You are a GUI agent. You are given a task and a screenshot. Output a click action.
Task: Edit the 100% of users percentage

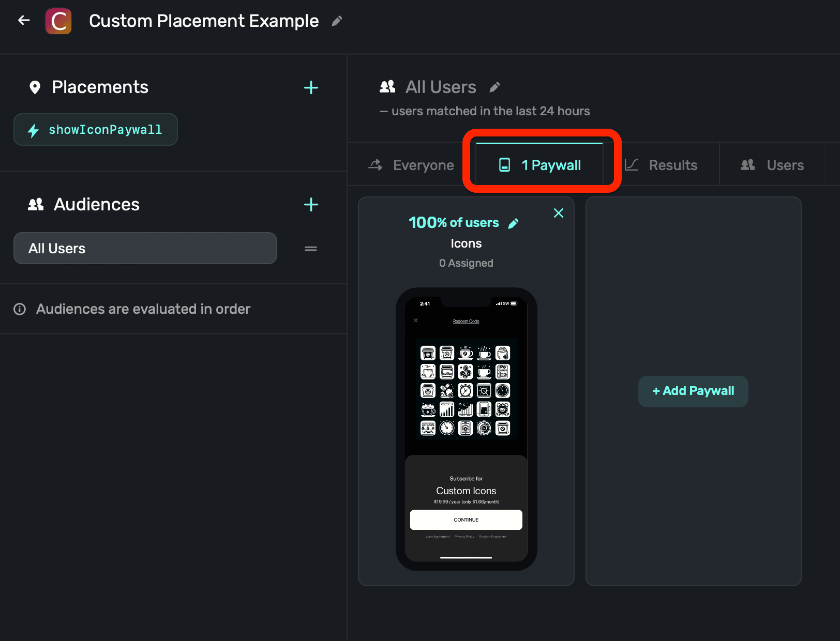[x=514, y=223]
